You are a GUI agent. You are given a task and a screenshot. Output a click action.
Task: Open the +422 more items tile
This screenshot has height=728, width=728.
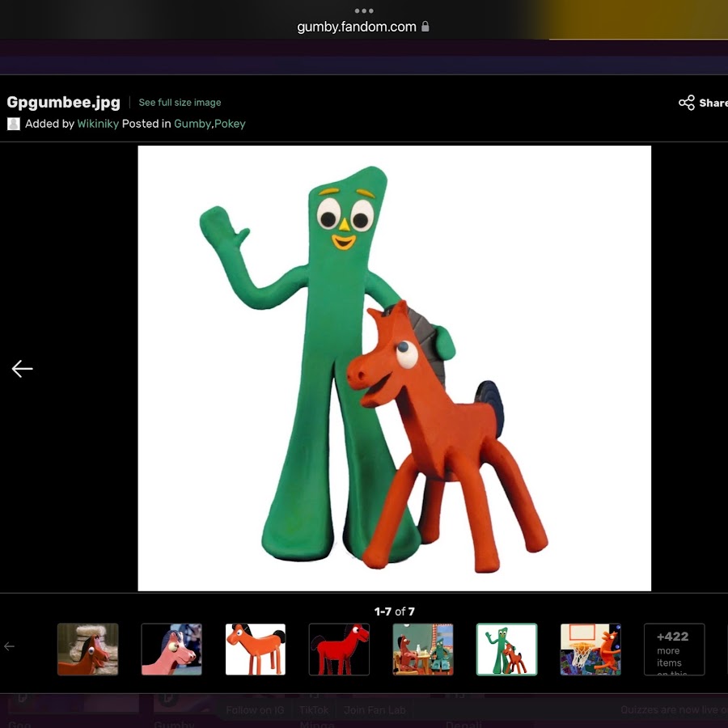coord(674,649)
